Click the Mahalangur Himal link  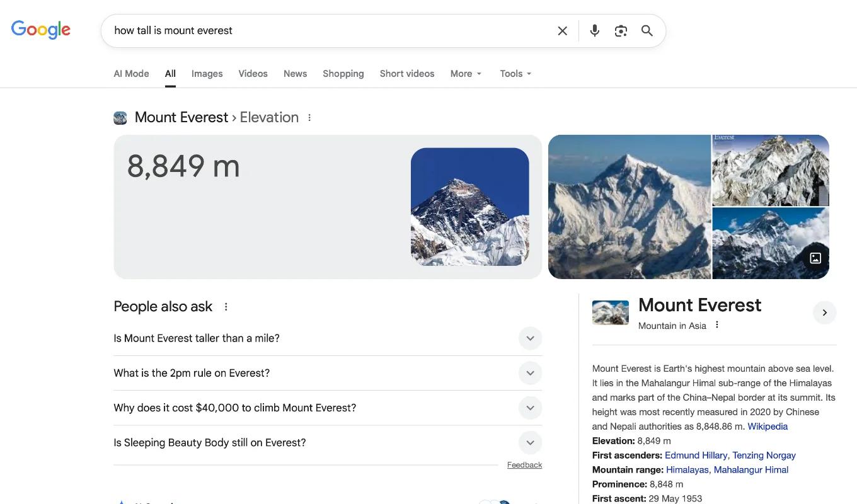coord(751,470)
